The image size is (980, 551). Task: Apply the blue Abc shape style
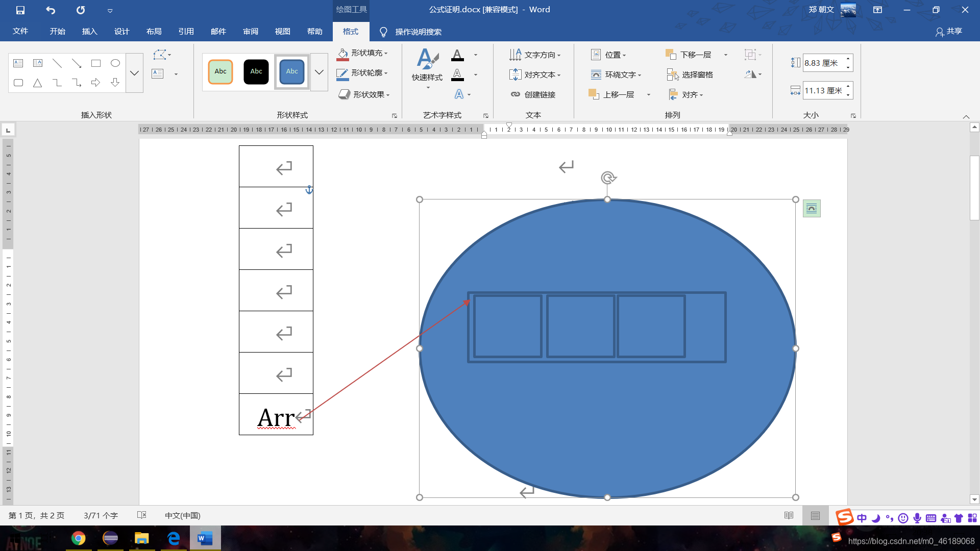292,72
